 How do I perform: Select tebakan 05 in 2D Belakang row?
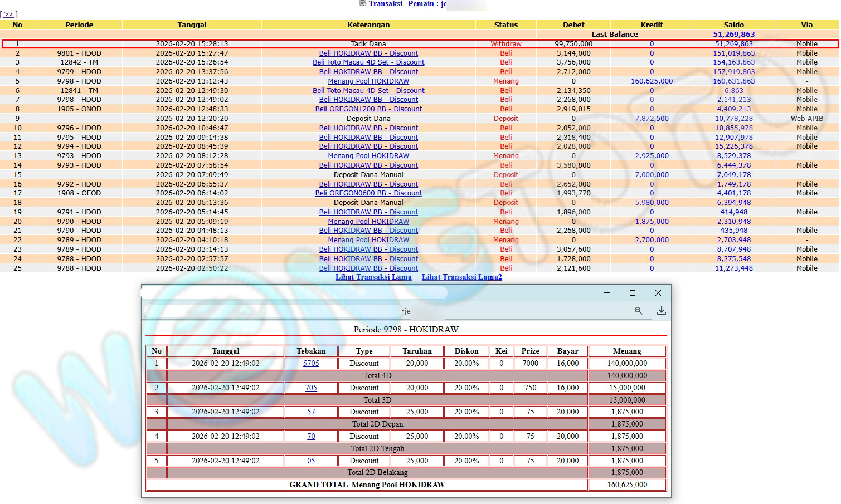point(311,461)
